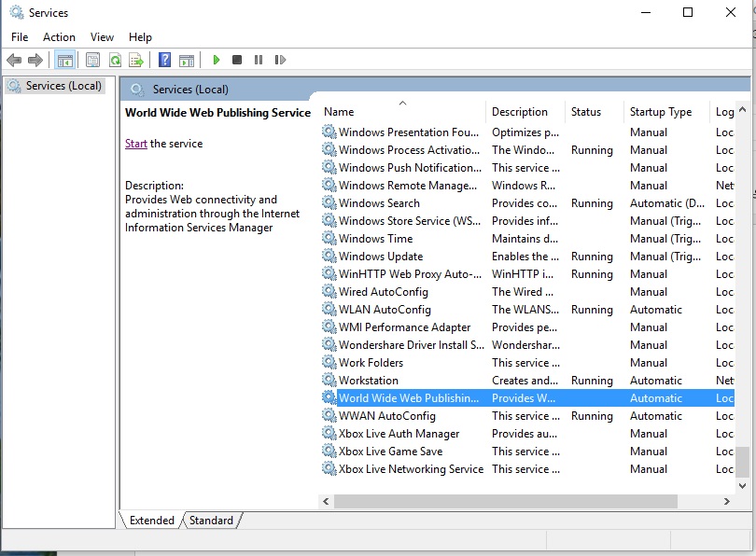Select Windows Push Notification... service name
The image size is (756, 556).
pyautogui.click(x=411, y=168)
